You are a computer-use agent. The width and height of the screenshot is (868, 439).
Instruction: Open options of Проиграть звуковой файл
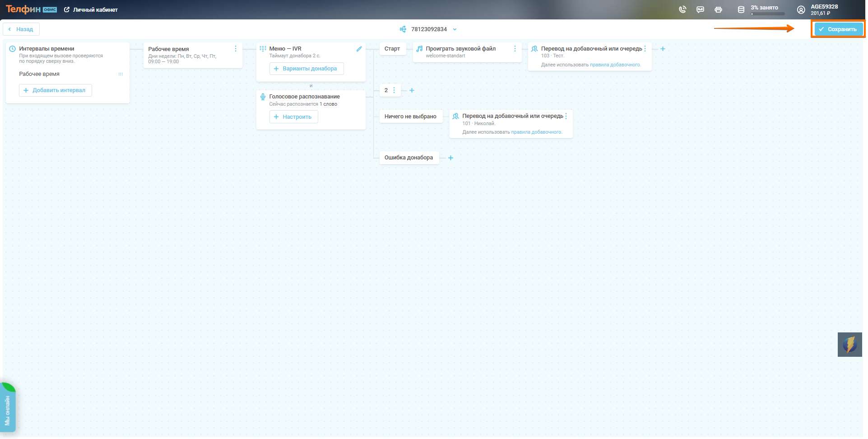click(x=515, y=49)
